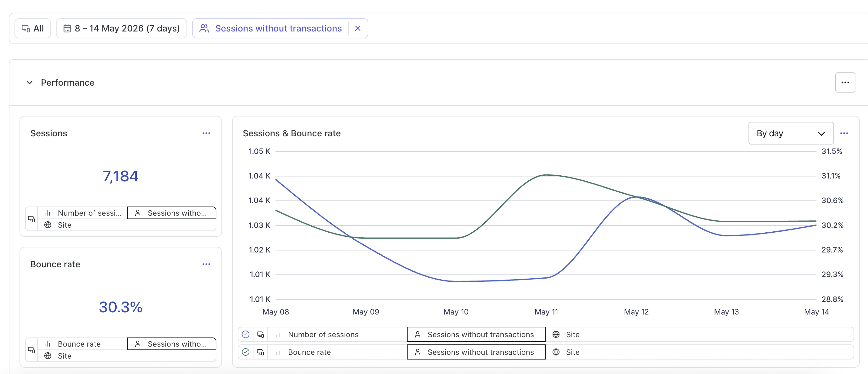
Task: Click the device icon in Sessions card legend
Action: 31,219
